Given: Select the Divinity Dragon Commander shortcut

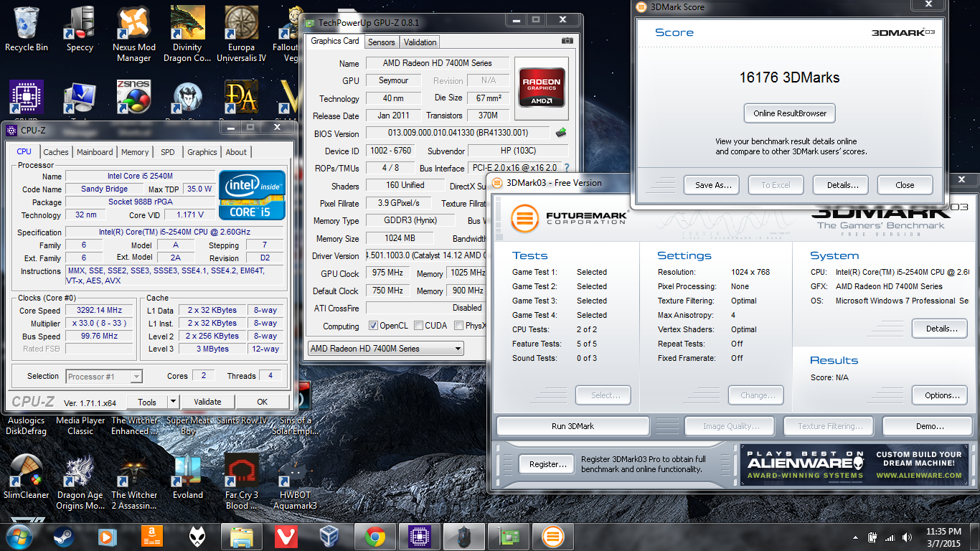Looking at the screenshot, I should 188,34.
